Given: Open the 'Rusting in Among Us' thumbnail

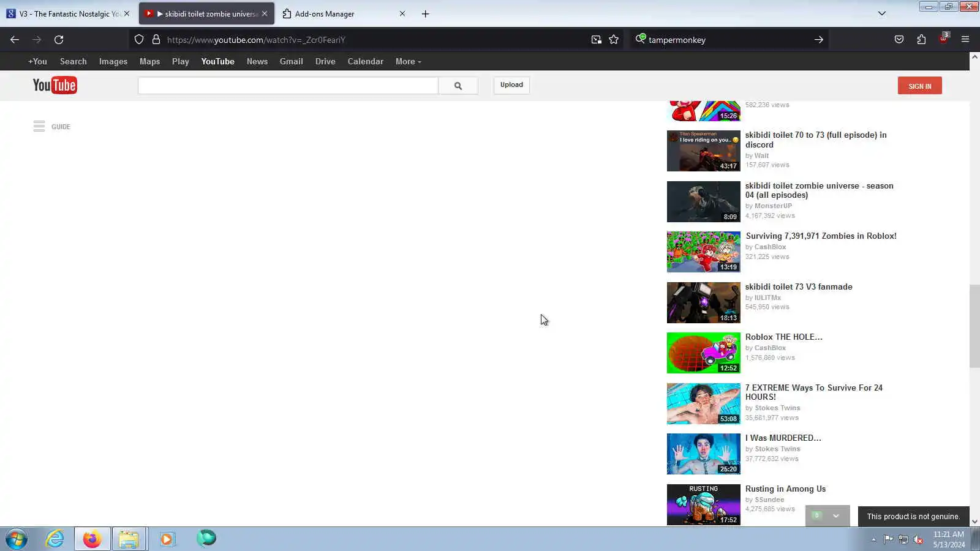Looking at the screenshot, I should click(x=703, y=505).
